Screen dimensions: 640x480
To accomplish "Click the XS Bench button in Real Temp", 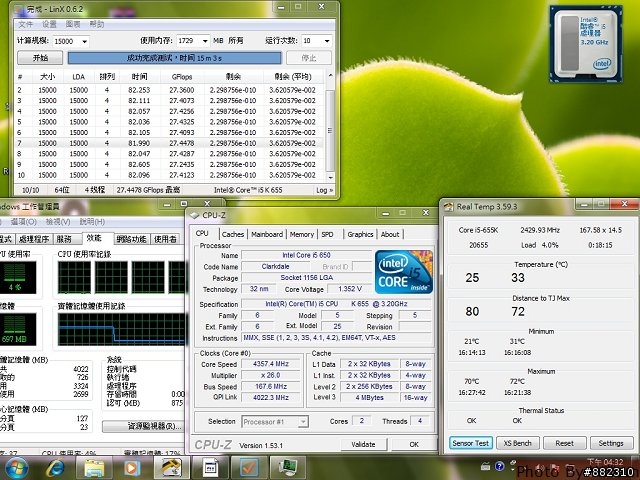I will pos(518,443).
